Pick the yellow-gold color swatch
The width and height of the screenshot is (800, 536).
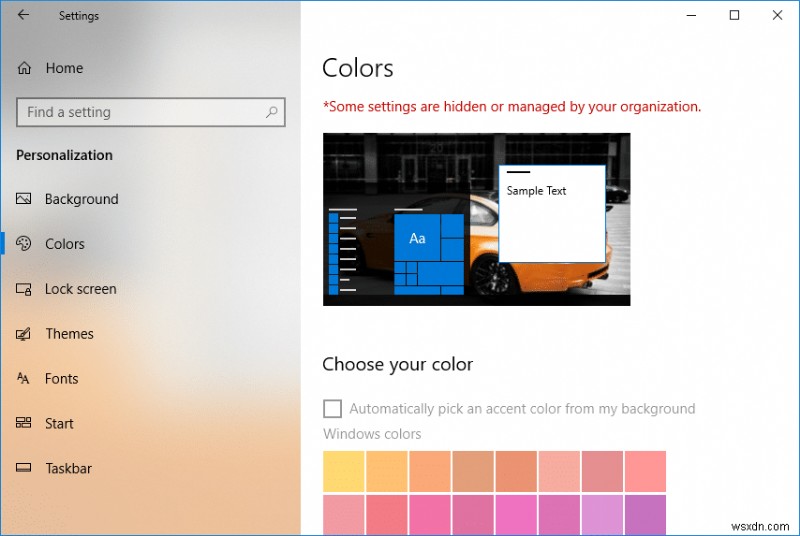pyautogui.click(x=344, y=471)
